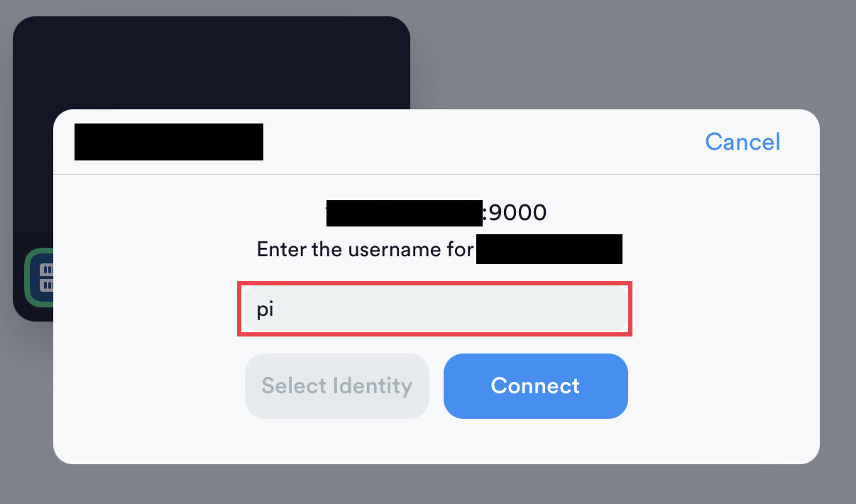Click the "Enter the username for" label
The width and height of the screenshot is (856, 504).
pyautogui.click(x=365, y=250)
